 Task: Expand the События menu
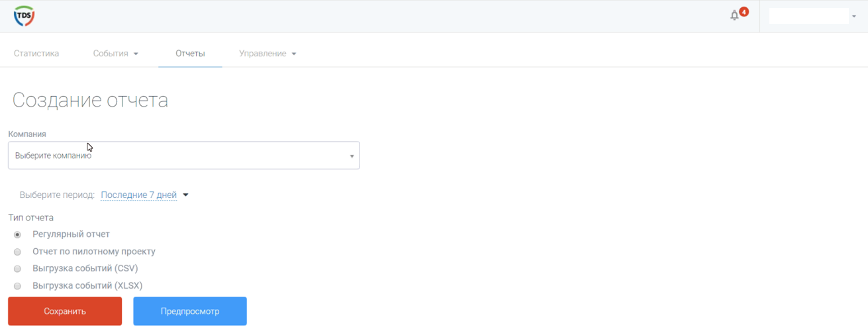pyautogui.click(x=115, y=54)
